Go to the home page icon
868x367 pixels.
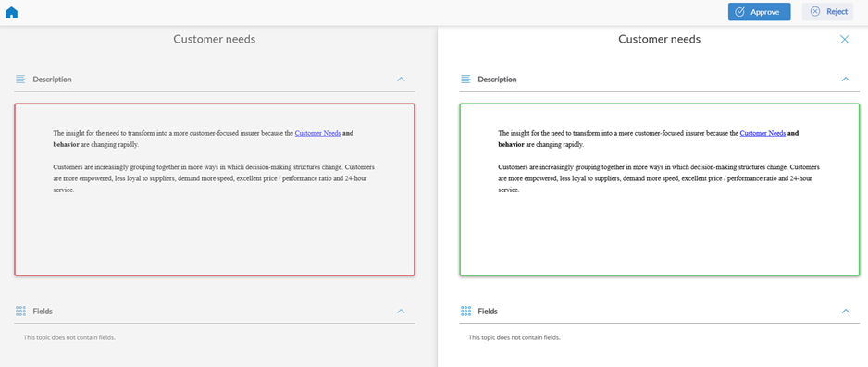pos(11,12)
